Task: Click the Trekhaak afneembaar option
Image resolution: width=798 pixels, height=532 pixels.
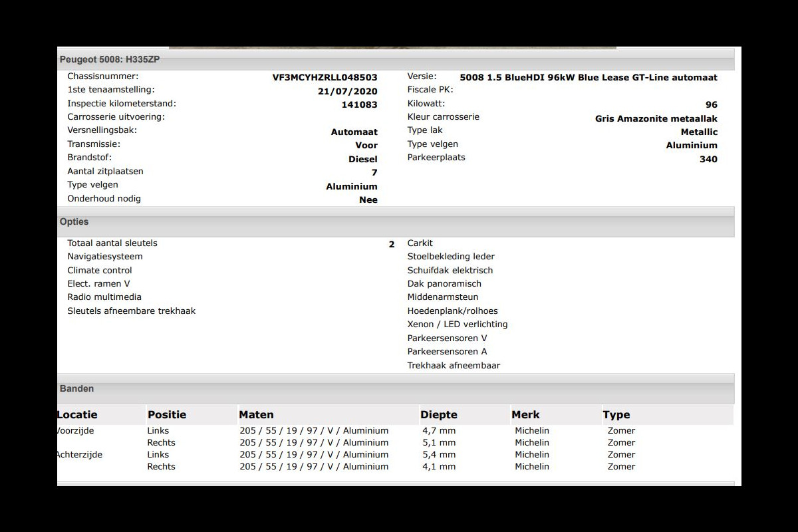Action: pos(454,365)
